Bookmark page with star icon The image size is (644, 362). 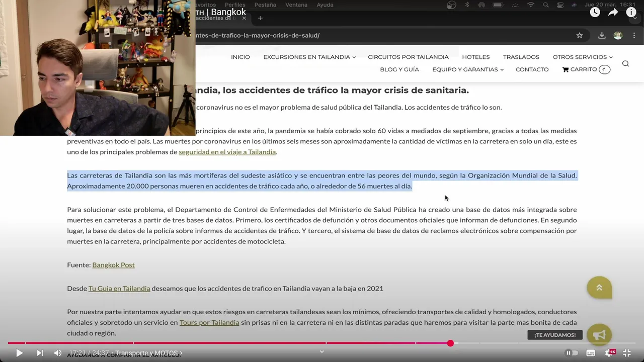(x=580, y=35)
